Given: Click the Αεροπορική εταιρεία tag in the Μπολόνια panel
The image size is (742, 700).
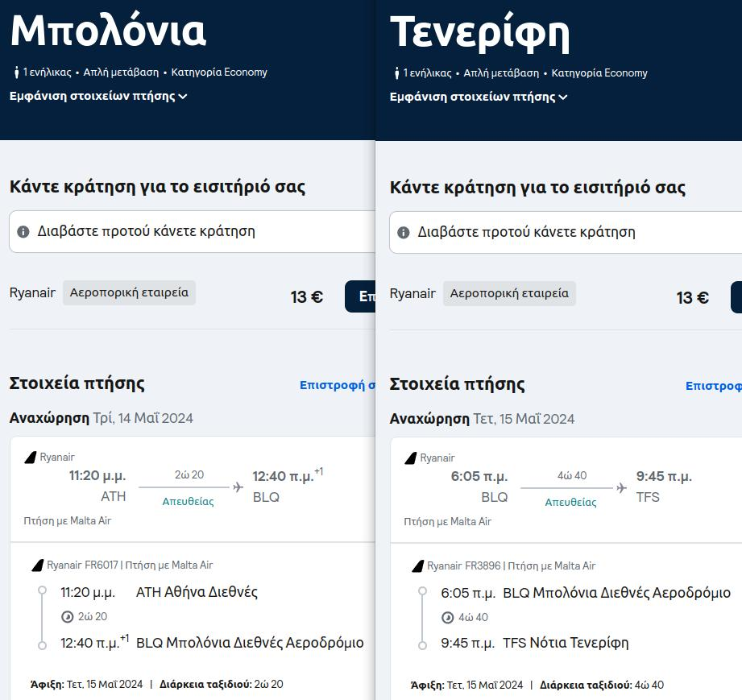Looking at the screenshot, I should pos(129,292).
